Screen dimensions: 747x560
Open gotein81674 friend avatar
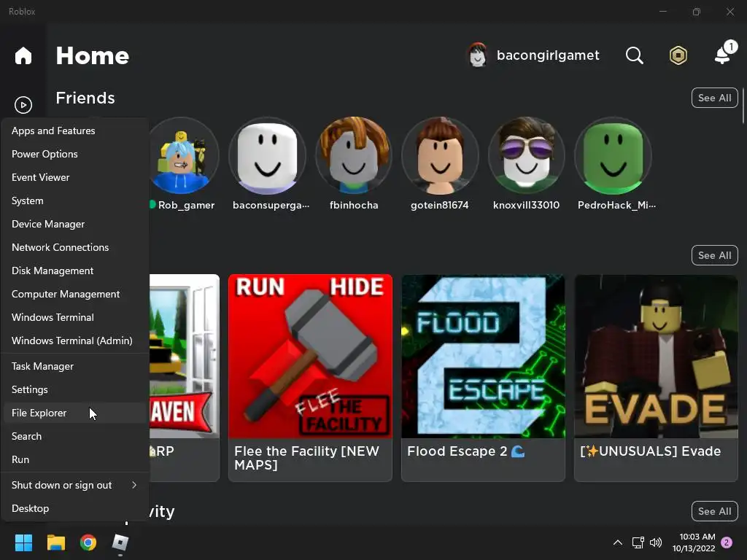(x=440, y=156)
